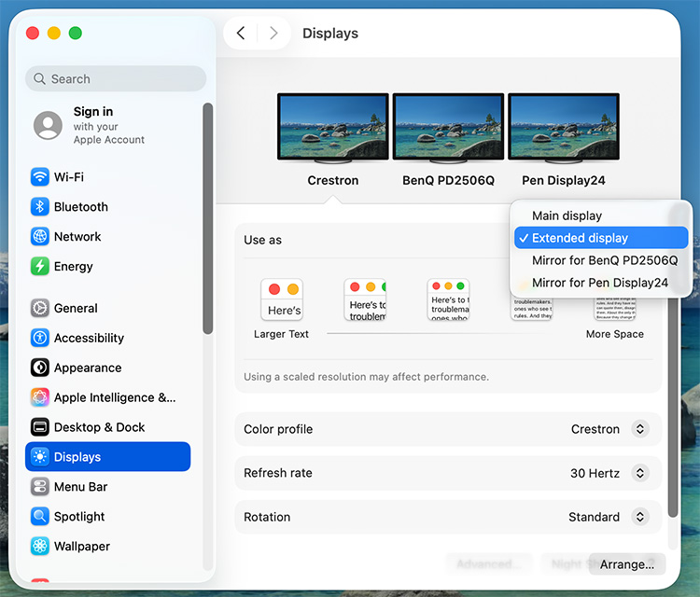Open Desktop & Dock label
700x597 pixels.
point(99,427)
